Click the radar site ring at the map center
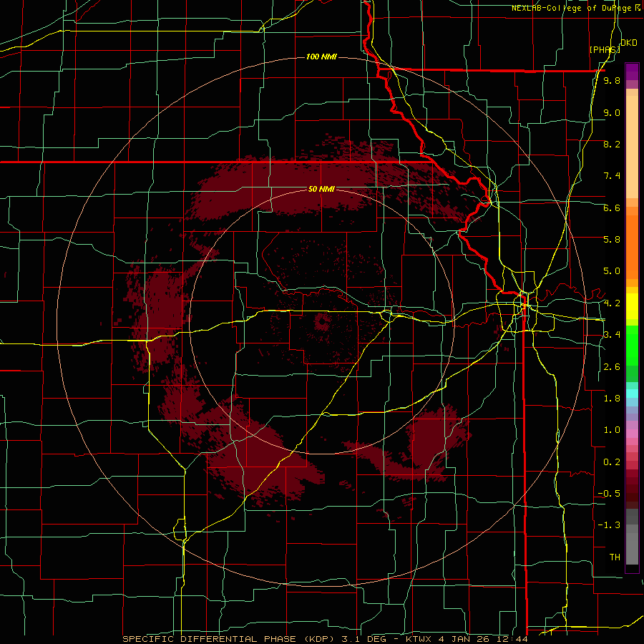The width and height of the screenshot is (644, 644). [321, 321]
